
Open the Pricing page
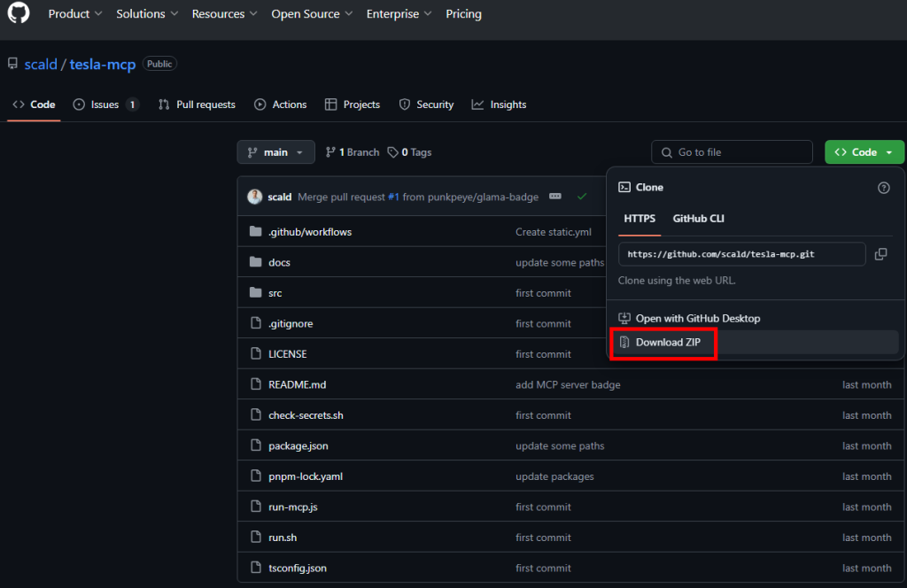click(463, 14)
